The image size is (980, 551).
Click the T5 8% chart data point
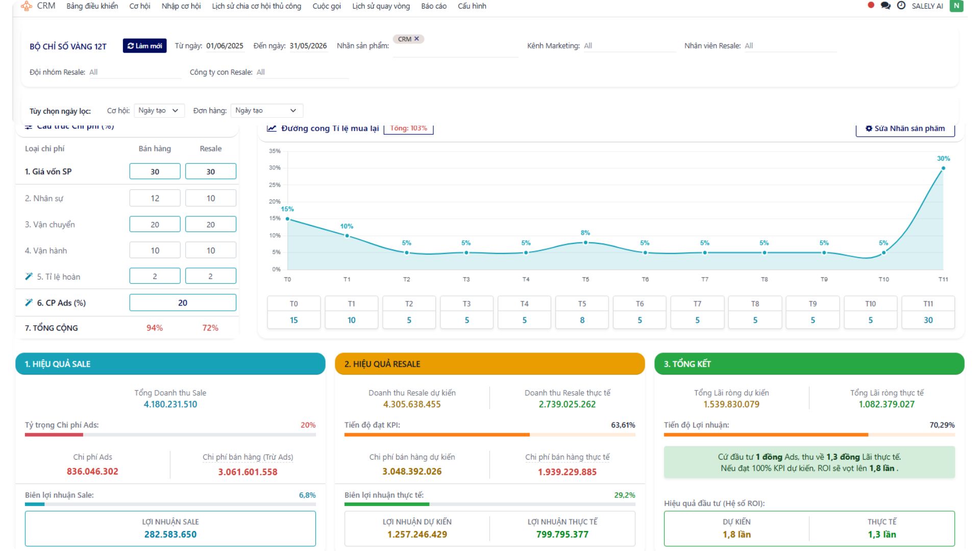click(x=585, y=243)
